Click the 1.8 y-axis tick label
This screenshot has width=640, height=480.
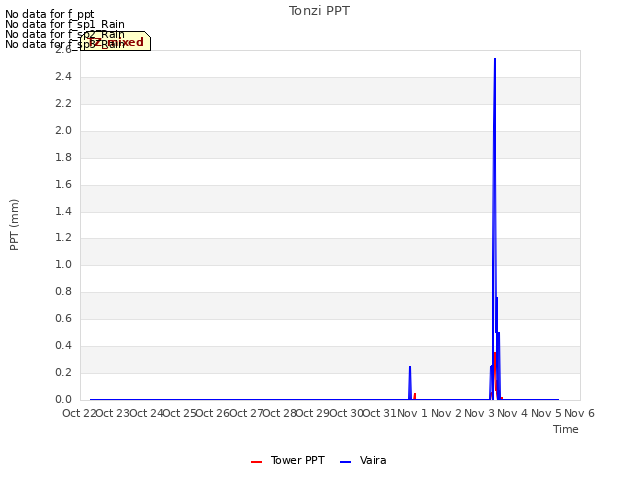(x=63, y=157)
